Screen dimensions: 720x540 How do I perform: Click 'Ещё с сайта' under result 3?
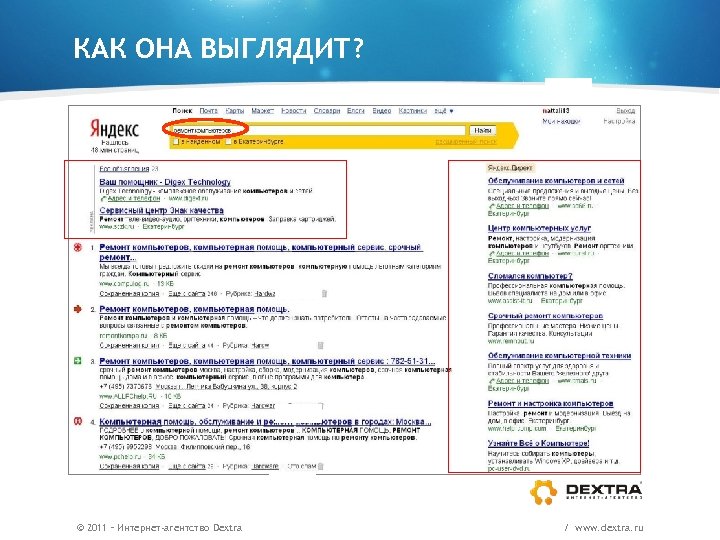pos(186,405)
